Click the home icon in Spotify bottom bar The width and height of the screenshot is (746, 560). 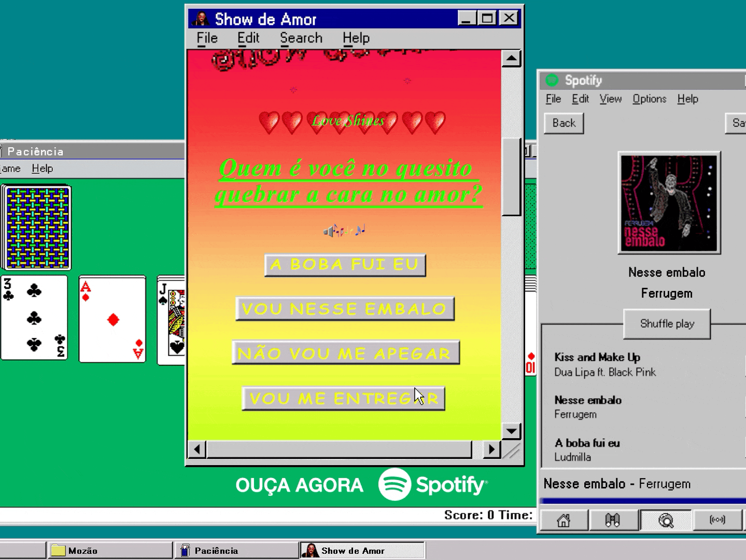tap(564, 520)
